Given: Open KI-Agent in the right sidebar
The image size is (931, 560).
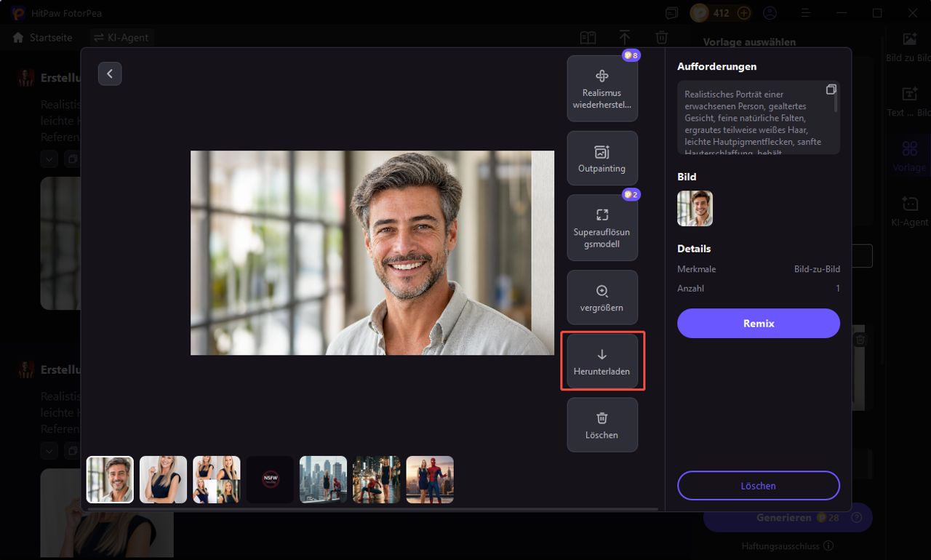Looking at the screenshot, I should 909,211.
